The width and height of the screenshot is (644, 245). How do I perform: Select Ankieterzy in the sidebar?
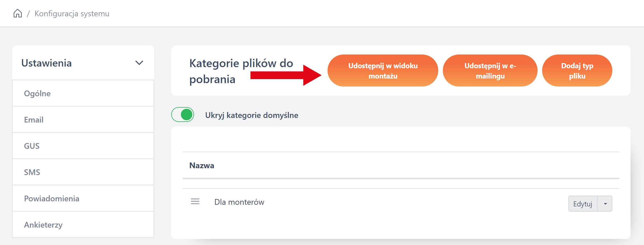43,225
